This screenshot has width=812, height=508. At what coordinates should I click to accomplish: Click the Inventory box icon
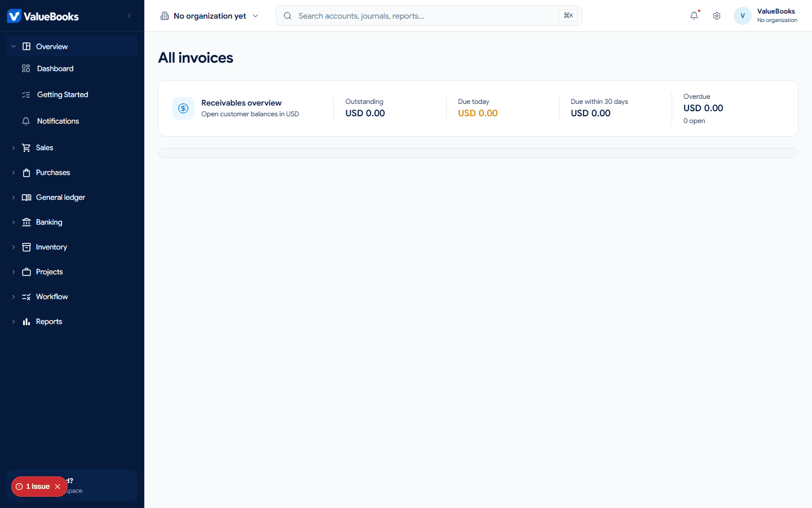point(27,247)
